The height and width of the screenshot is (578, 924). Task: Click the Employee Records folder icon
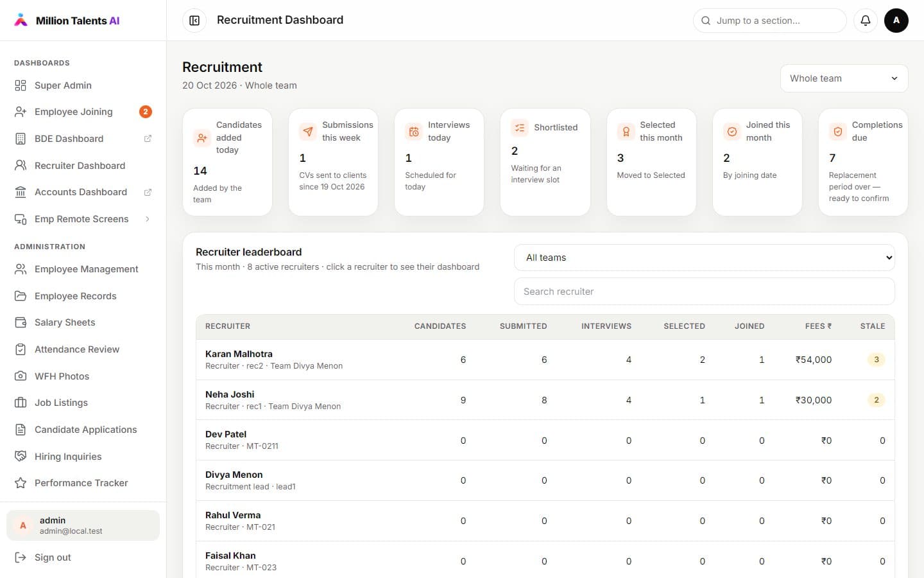coord(21,296)
